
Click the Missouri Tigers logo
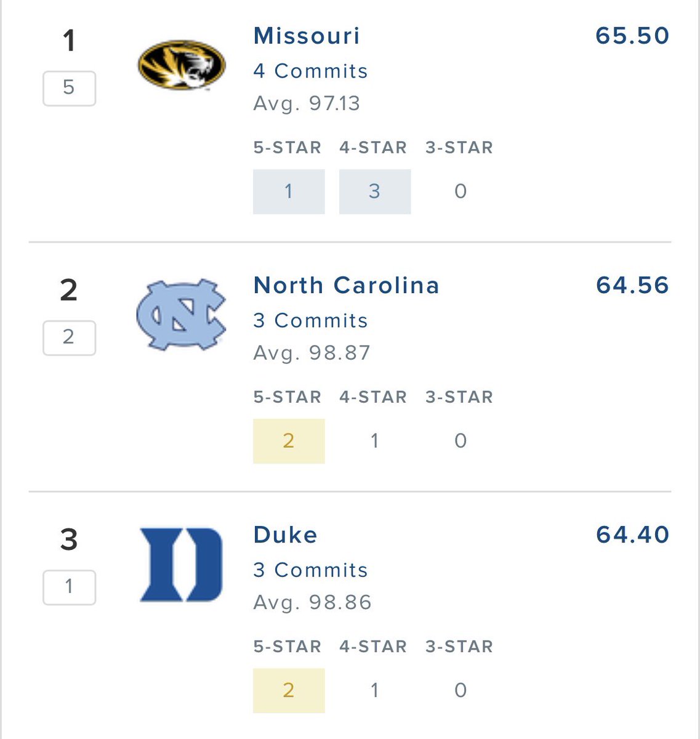181,65
